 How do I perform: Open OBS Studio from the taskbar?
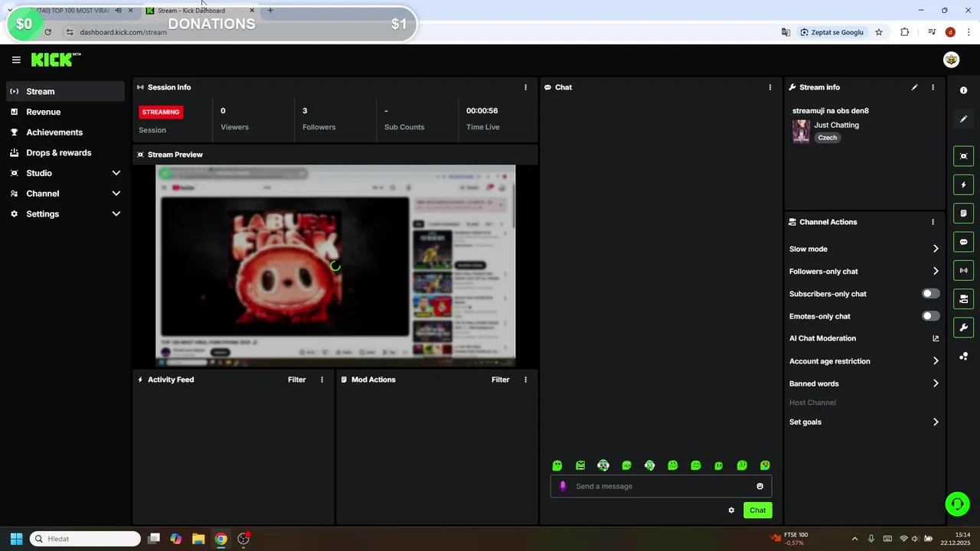pos(243,539)
